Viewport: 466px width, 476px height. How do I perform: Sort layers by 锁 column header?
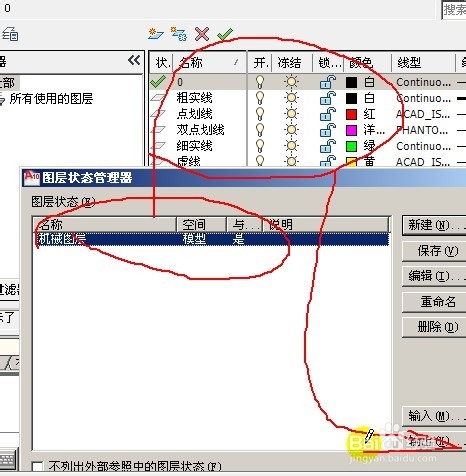[x=328, y=62]
